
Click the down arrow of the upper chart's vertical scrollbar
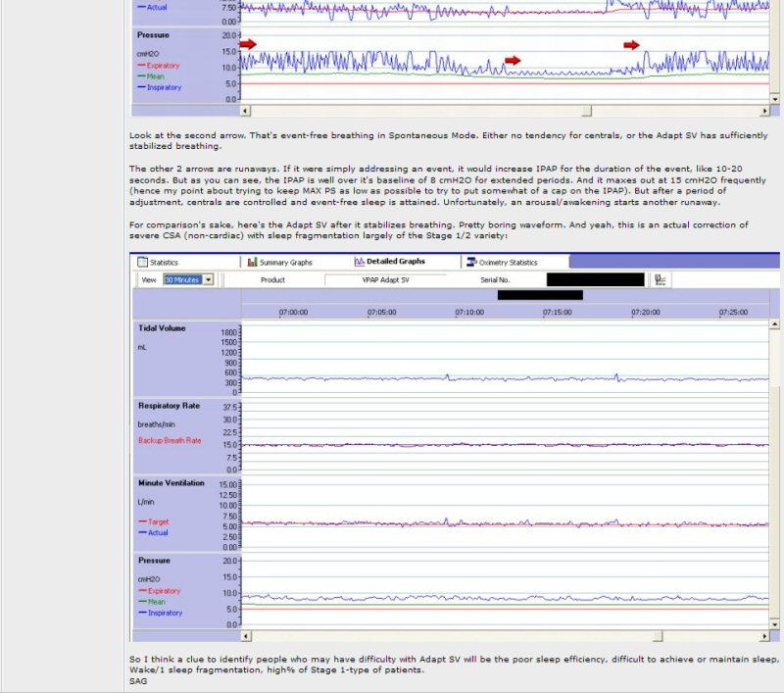point(774,99)
